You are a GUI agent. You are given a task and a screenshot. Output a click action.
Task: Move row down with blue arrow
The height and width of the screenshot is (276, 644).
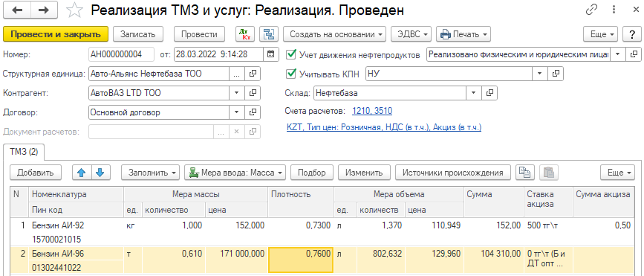[x=100, y=173]
